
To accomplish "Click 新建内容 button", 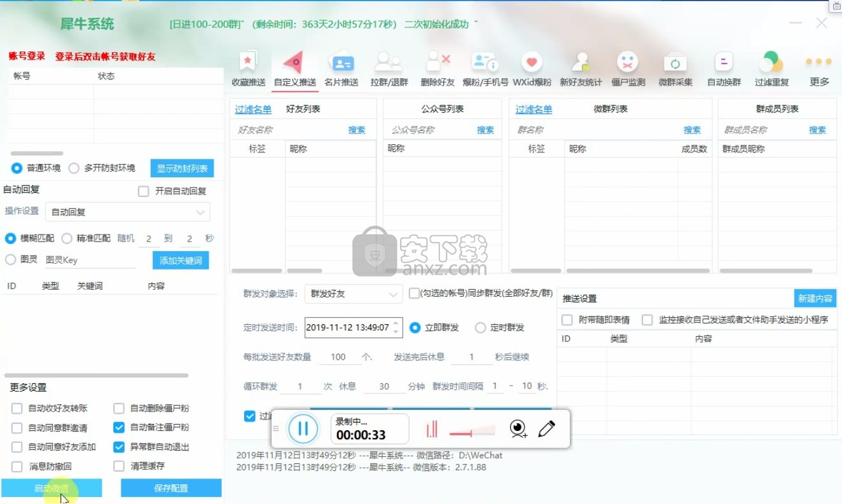I will pos(815,298).
